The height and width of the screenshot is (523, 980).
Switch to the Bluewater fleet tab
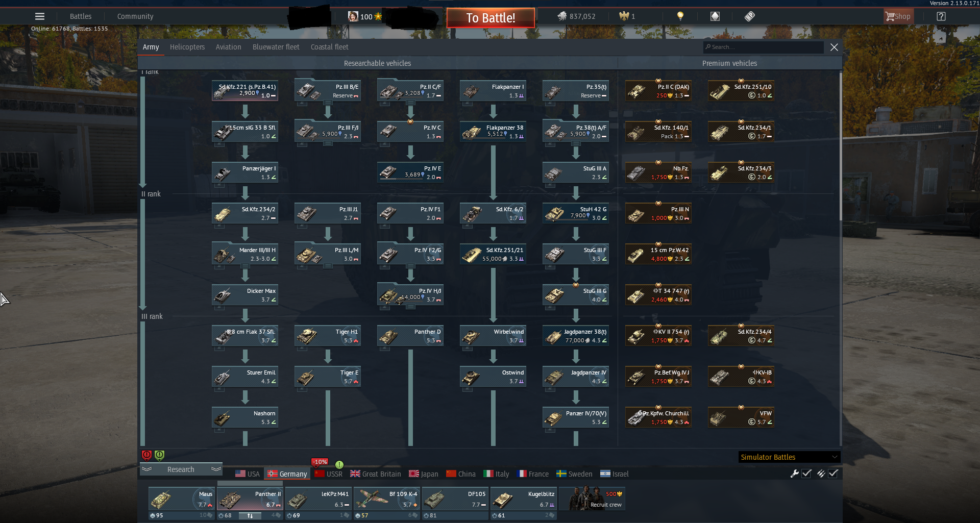pos(276,47)
